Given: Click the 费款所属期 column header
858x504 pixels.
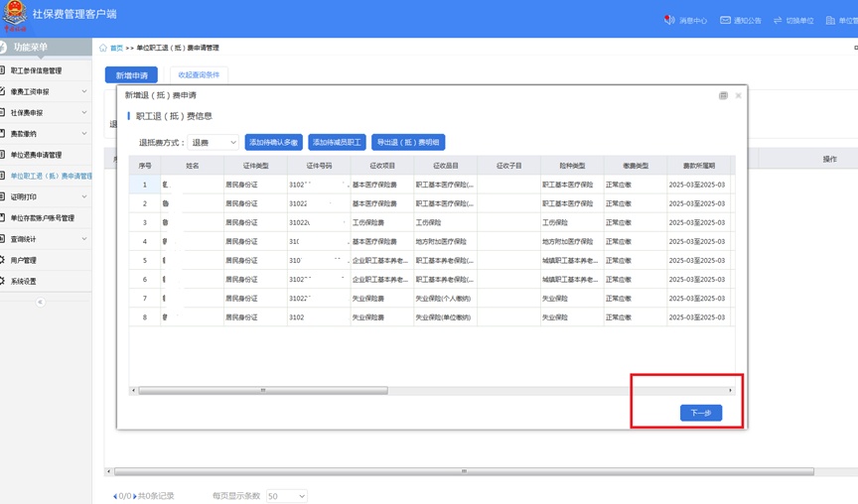Looking at the screenshot, I should (699, 166).
